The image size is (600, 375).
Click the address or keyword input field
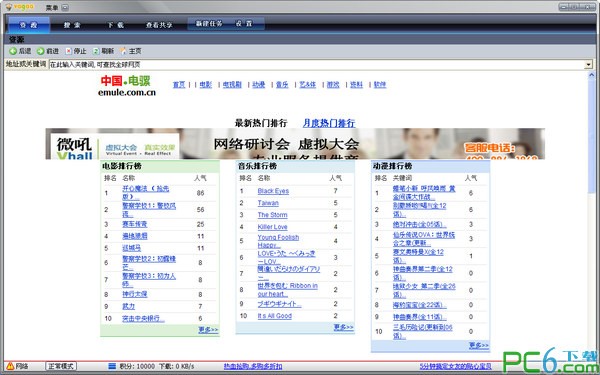[x=317, y=64]
